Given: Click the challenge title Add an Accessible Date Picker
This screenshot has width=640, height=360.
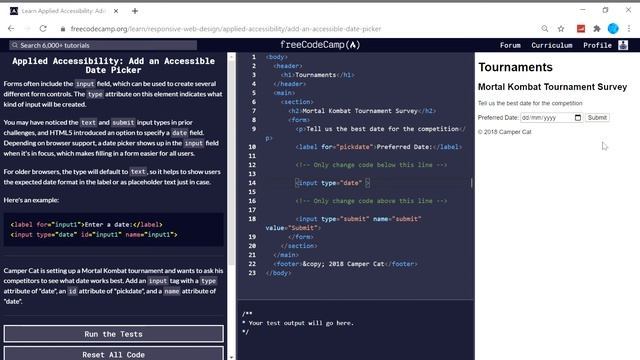Looking at the screenshot, I should pos(113,65).
